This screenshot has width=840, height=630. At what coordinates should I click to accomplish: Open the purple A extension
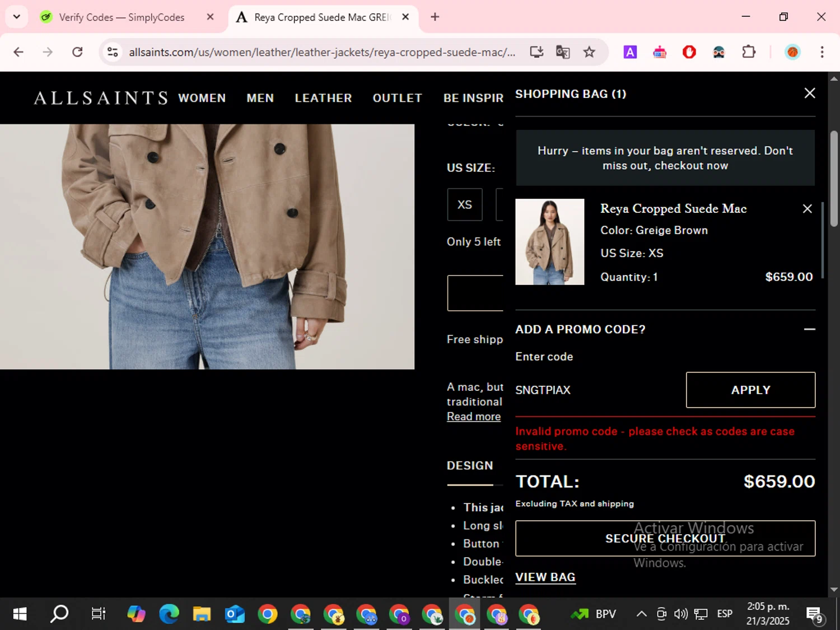630,52
